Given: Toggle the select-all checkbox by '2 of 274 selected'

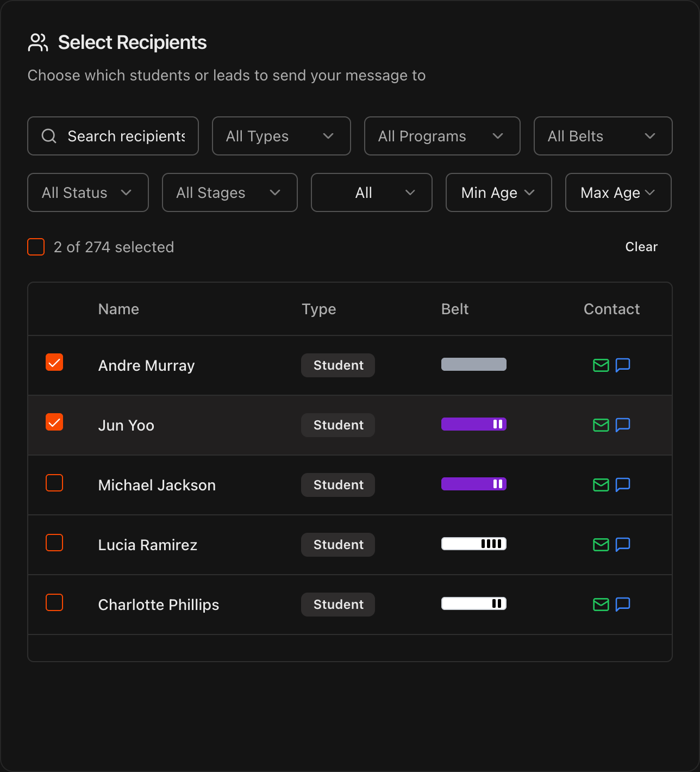Looking at the screenshot, I should tap(36, 247).
